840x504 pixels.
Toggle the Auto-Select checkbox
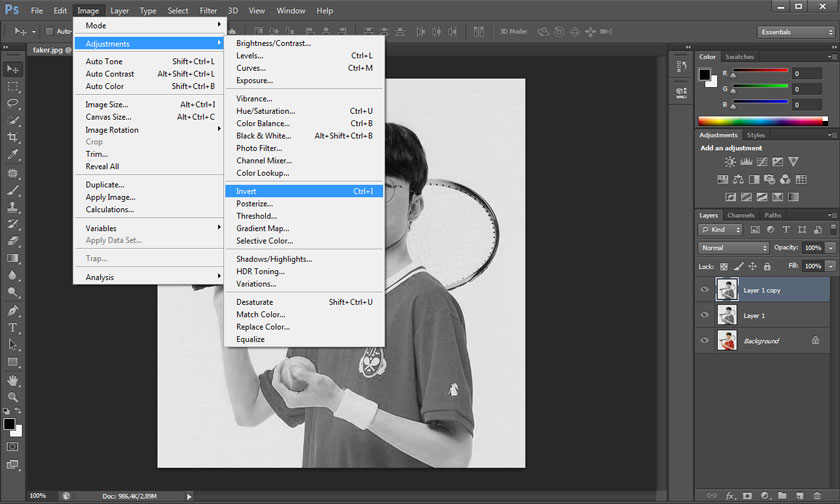pos(49,32)
